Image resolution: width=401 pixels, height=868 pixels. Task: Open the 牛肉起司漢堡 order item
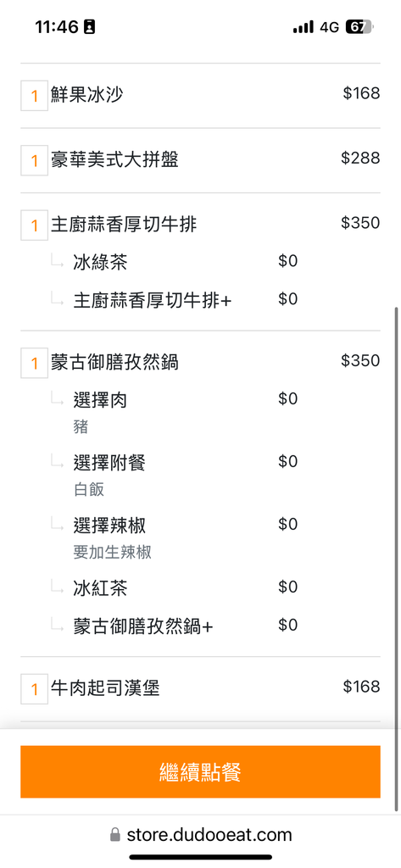click(x=200, y=689)
